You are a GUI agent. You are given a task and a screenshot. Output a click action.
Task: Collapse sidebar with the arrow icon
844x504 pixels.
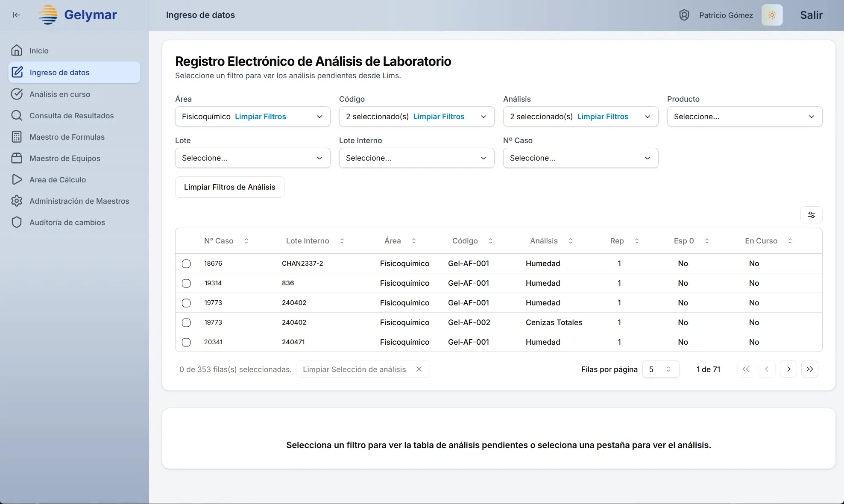[x=16, y=15]
